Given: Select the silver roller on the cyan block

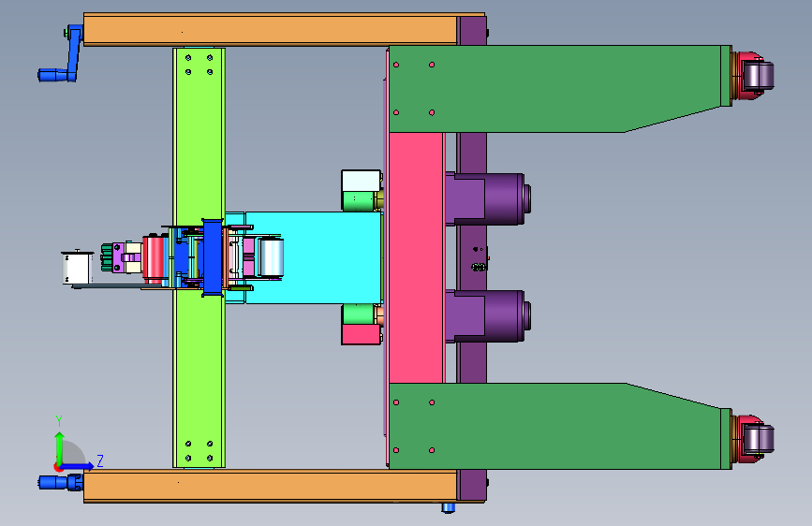Looking at the screenshot, I should (271, 256).
